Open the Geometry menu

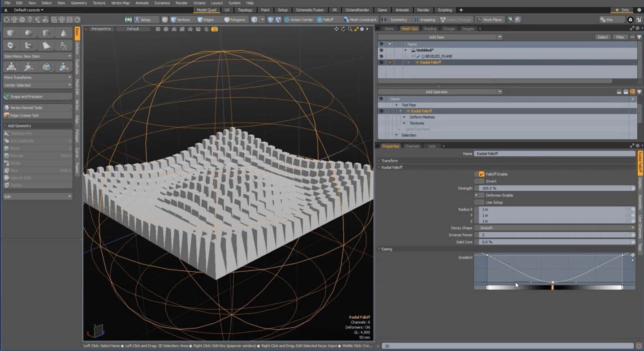79,3
